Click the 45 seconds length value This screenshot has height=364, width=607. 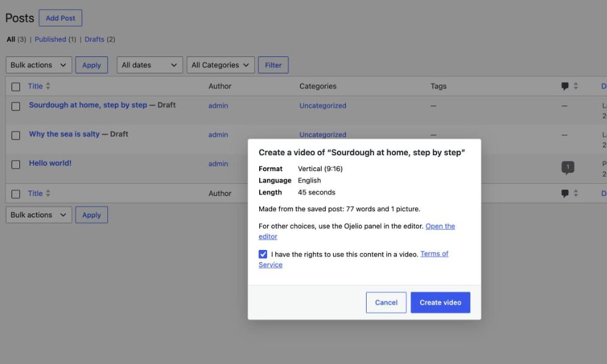317,192
